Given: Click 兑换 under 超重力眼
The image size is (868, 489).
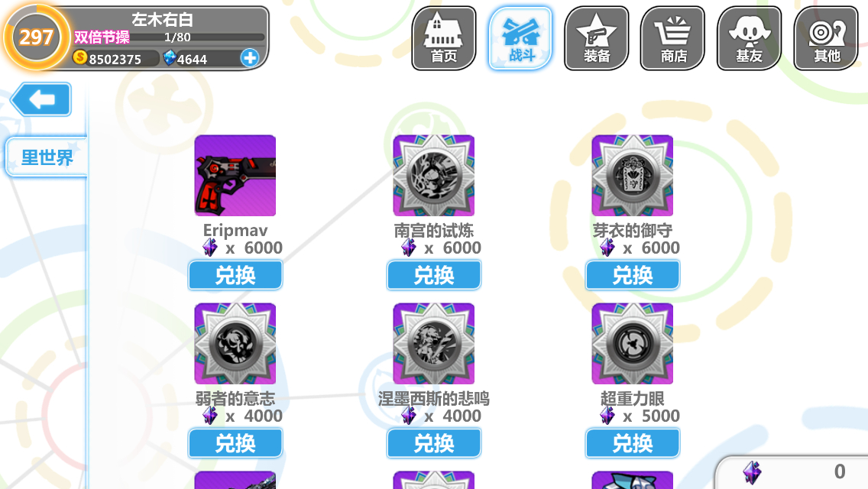Looking at the screenshot, I should [x=633, y=443].
